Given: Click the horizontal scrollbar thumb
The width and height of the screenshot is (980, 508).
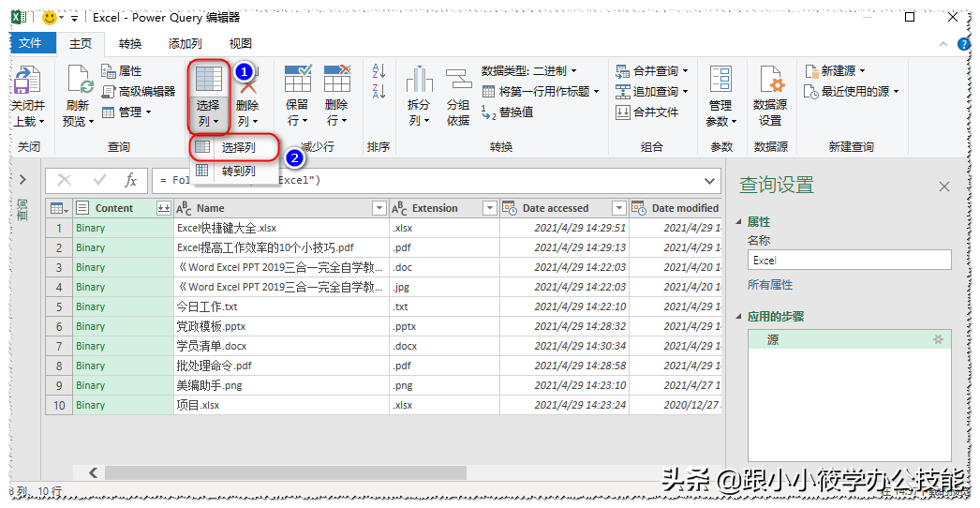Looking at the screenshot, I should point(285,473).
